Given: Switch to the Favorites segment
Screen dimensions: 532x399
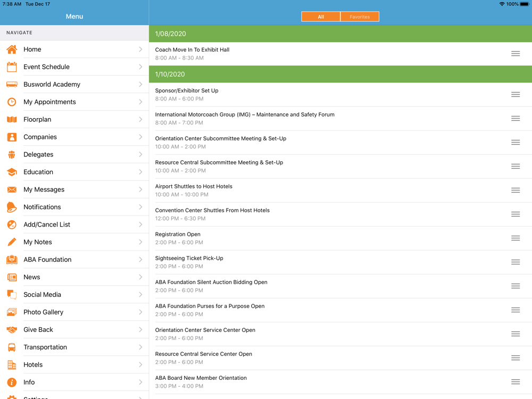Looking at the screenshot, I should pyautogui.click(x=360, y=16).
